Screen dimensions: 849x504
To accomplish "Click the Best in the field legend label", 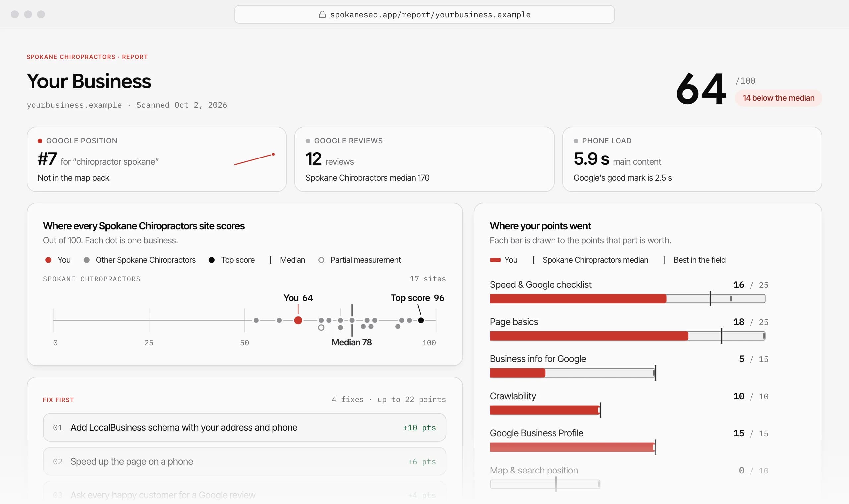I will click(699, 260).
